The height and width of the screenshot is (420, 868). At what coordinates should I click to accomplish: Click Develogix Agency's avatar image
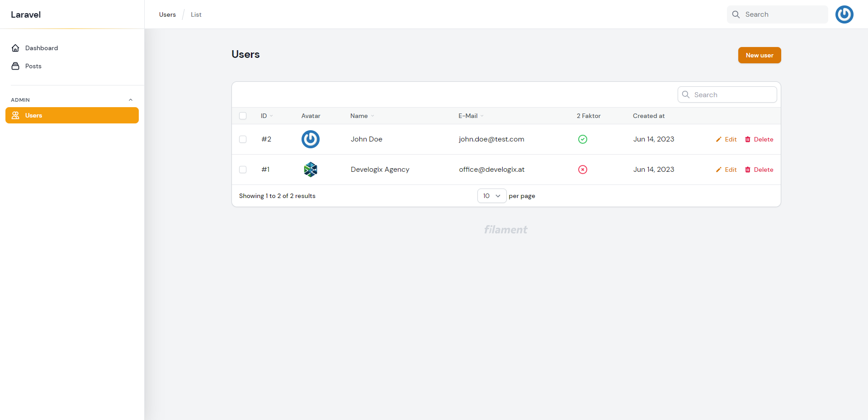(x=311, y=170)
